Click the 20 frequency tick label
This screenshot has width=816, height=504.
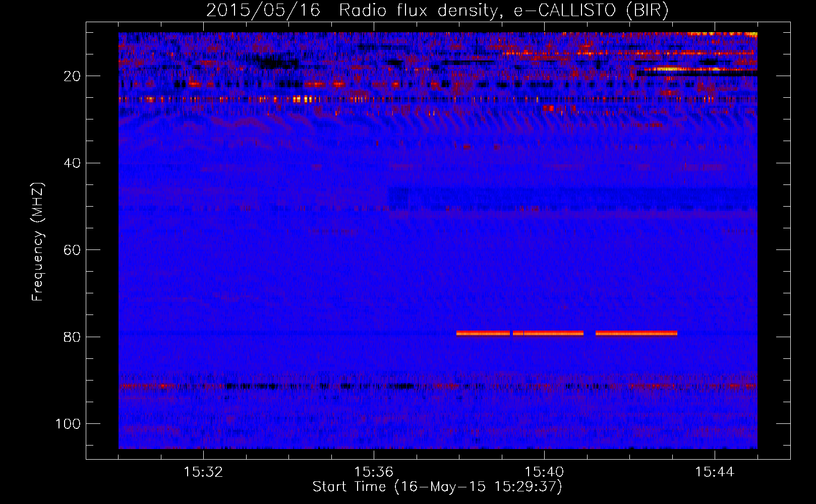(x=73, y=76)
